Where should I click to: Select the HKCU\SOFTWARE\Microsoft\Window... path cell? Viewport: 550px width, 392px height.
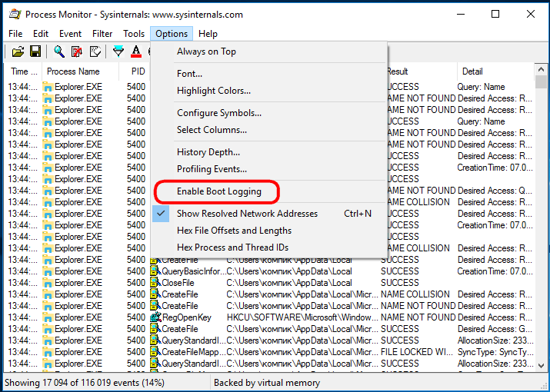point(302,317)
